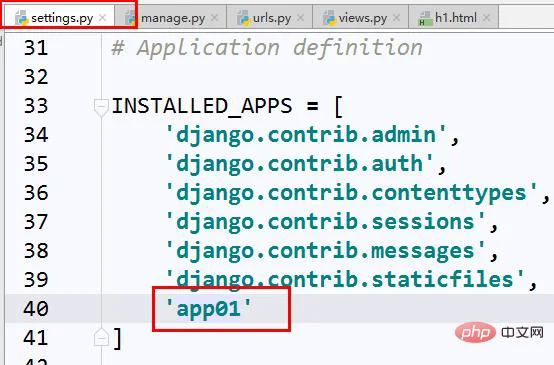Open the h1.html tab
Viewport: 554px width, 365px height.
[x=453, y=18]
